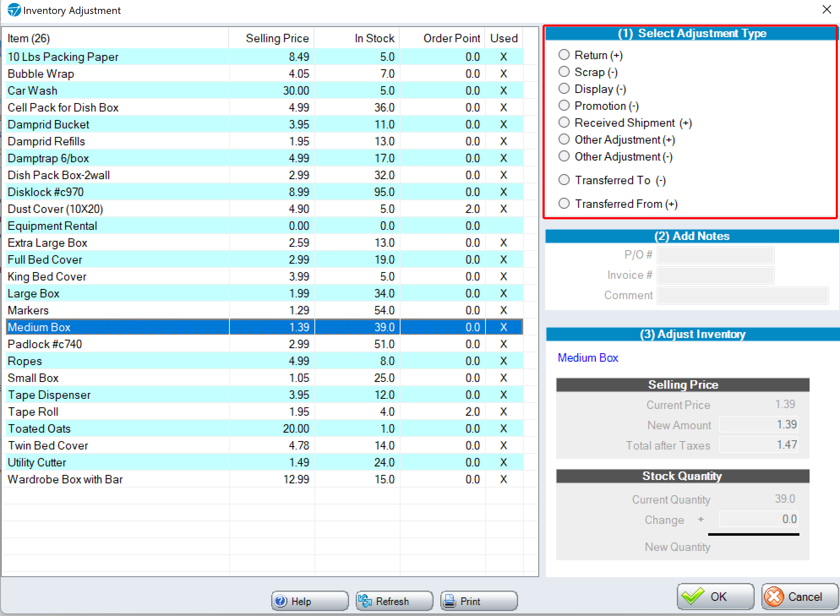Image resolution: width=840 pixels, height=616 pixels.
Task: Select the Tape Roll item
Action: (x=265, y=412)
